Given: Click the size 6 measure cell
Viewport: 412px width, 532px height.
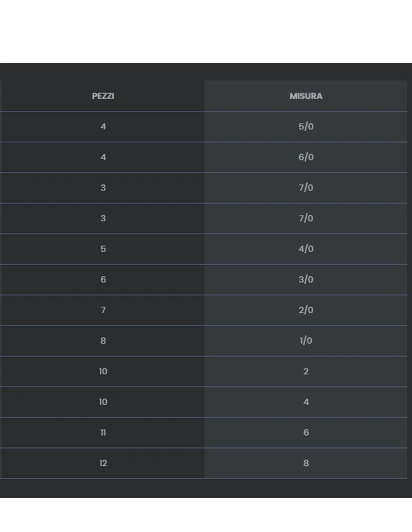Looking at the screenshot, I should click(x=306, y=433).
